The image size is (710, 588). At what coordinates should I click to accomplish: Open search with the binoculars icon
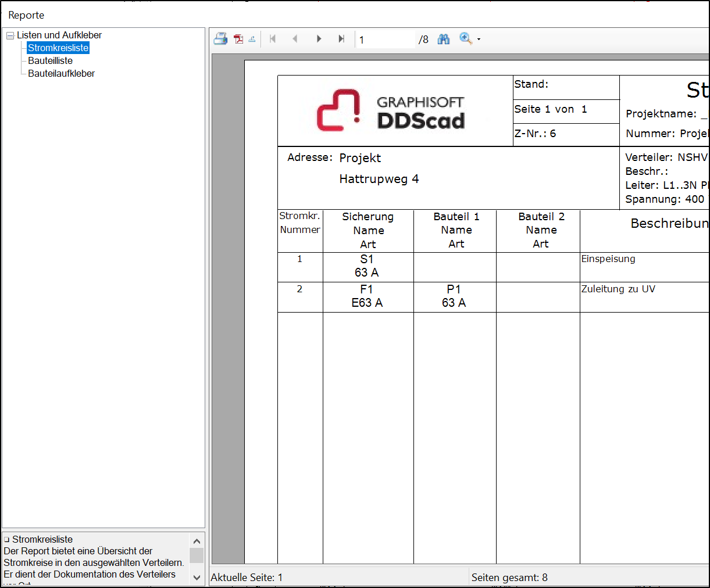coord(444,39)
